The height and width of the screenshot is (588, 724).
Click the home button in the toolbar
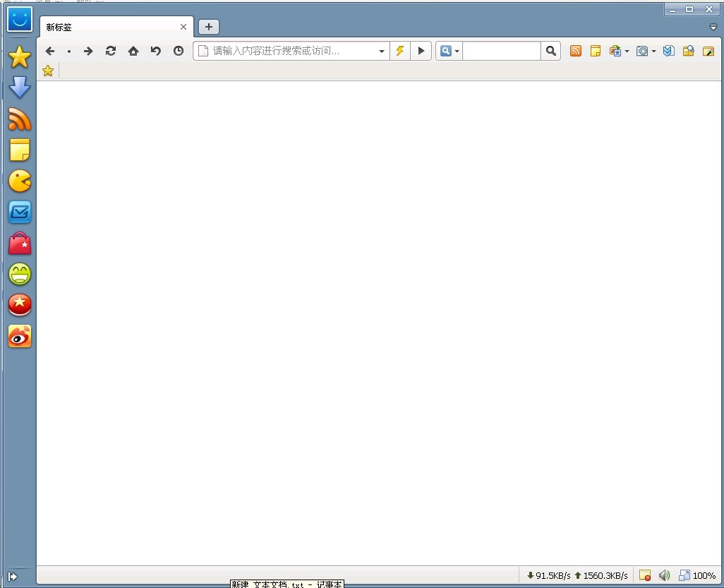[133, 51]
